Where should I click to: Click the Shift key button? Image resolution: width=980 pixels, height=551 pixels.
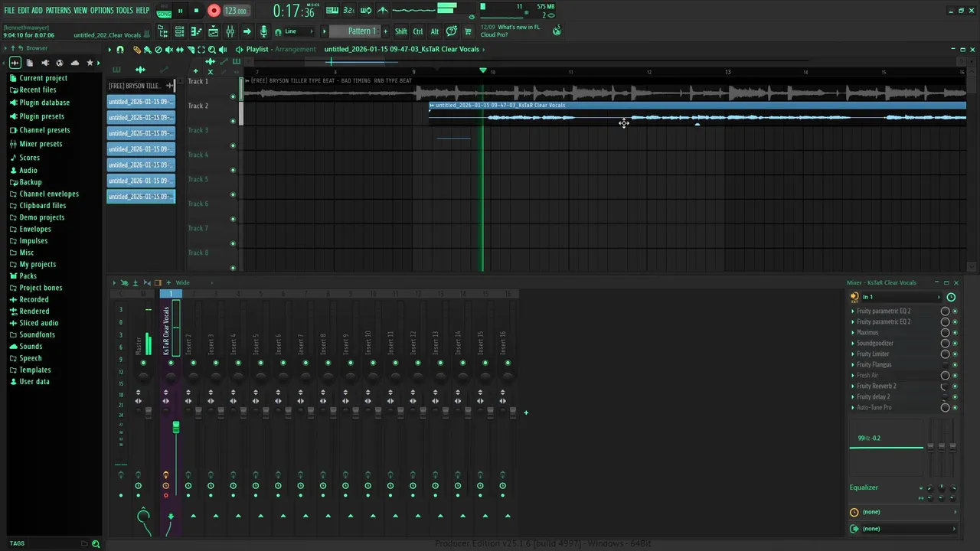[401, 31]
